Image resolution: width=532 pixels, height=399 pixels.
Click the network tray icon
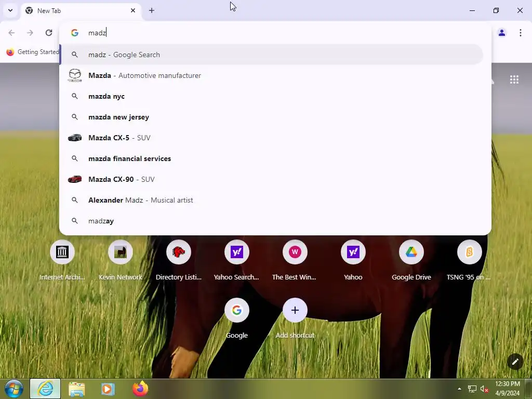click(x=472, y=389)
